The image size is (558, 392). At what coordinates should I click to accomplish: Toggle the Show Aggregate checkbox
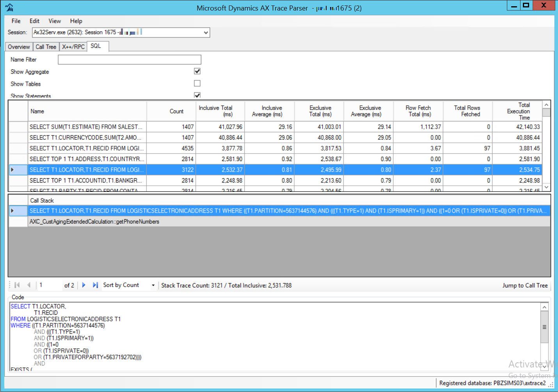(197, 71)
